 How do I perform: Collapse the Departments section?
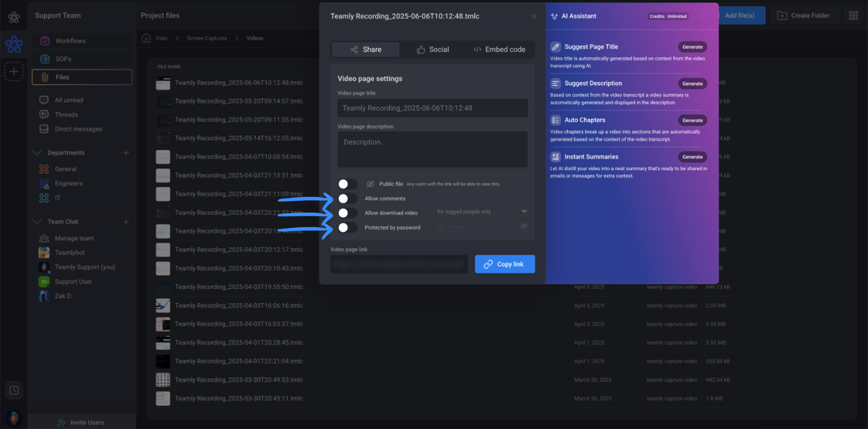pos(37,153)
